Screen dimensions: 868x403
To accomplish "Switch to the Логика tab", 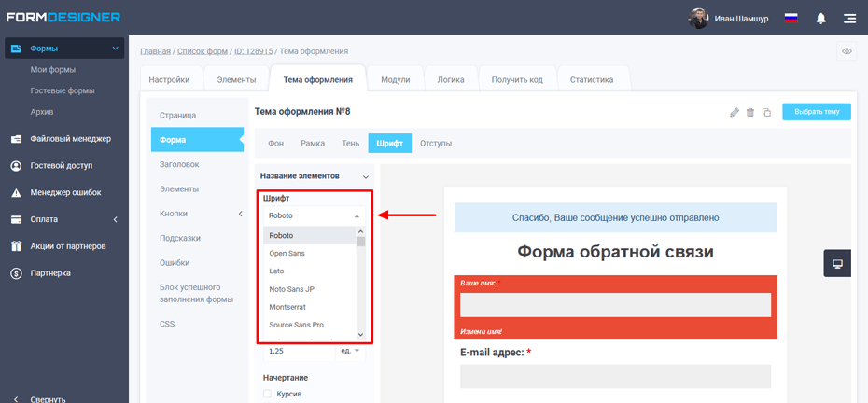I will [451, 80].
